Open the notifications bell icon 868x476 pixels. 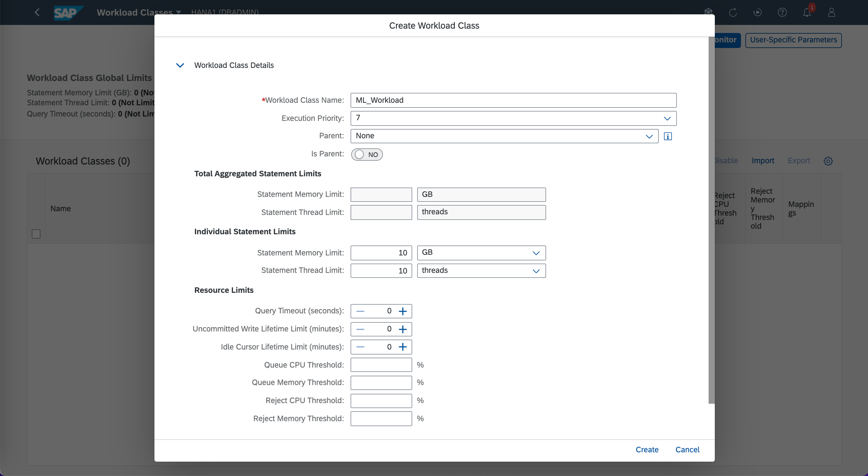pyautogui.click(x=807, y=12)
